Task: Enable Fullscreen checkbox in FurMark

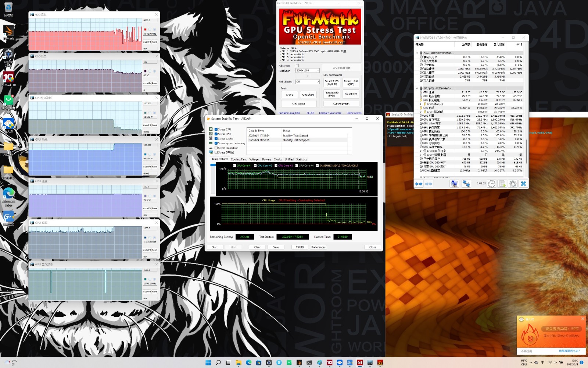Action: click(297, 66)
